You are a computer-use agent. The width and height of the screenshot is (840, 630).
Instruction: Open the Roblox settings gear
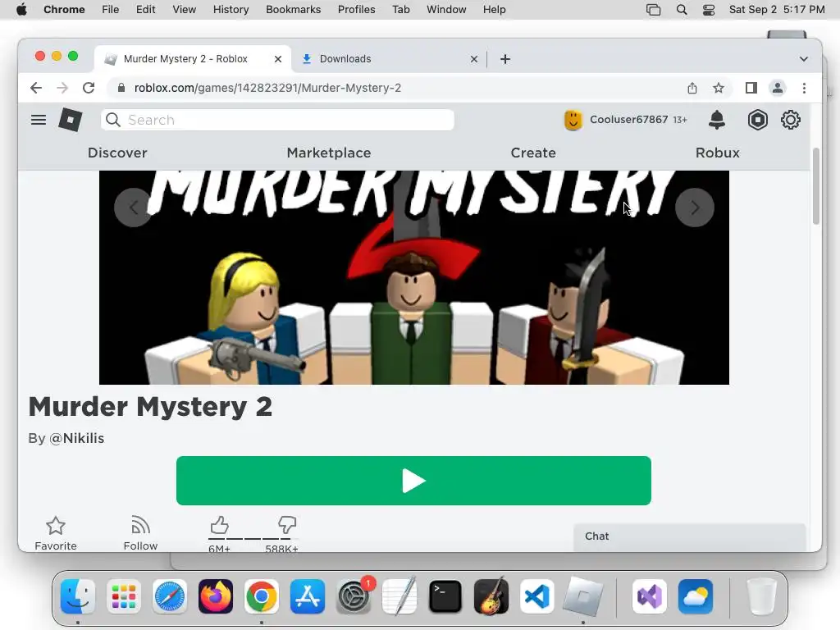click(791, 120)
